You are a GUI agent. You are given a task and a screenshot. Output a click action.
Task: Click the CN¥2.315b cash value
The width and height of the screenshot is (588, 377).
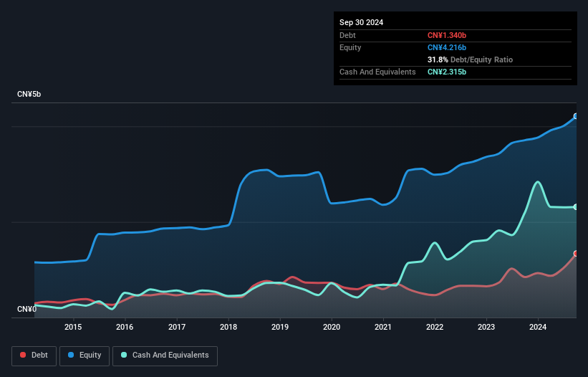[x=447, y=72]
